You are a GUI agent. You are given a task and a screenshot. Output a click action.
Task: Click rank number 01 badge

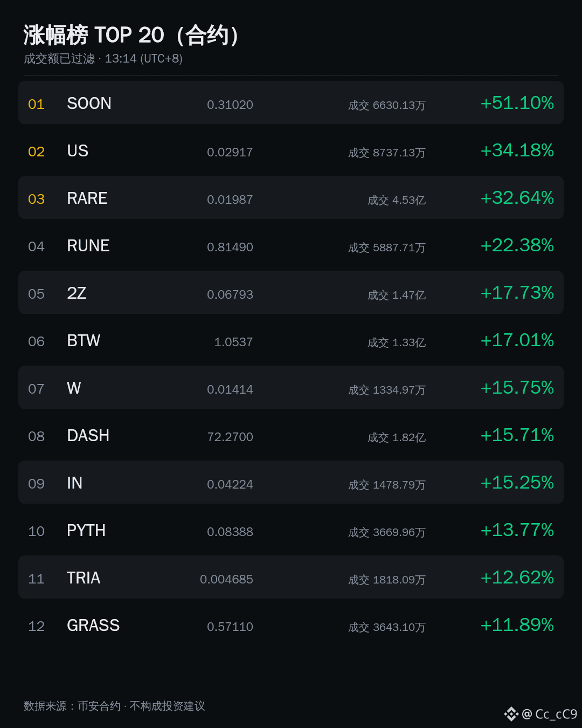point(36,104)
